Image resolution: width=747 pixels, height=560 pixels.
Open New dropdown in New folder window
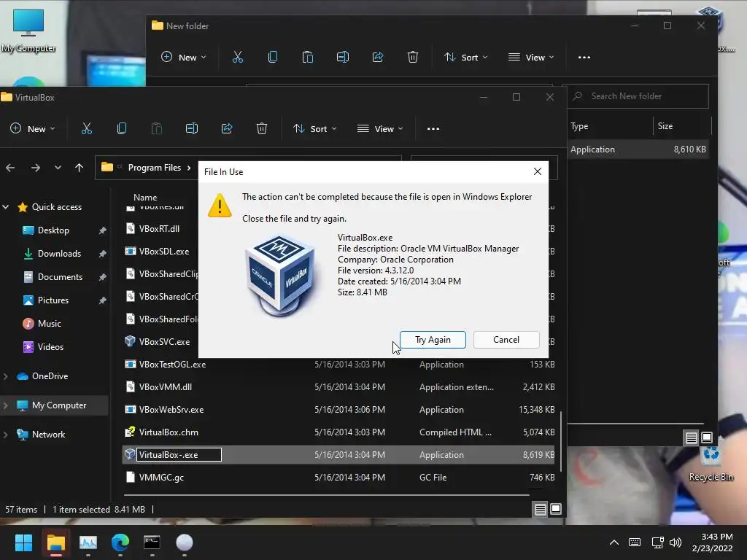tap(183, 57)
